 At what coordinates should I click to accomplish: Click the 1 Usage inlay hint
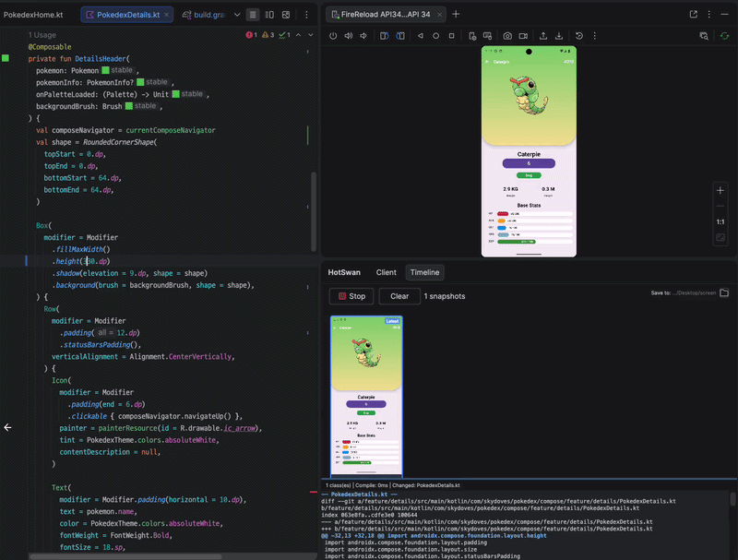(x=42, y=35)
